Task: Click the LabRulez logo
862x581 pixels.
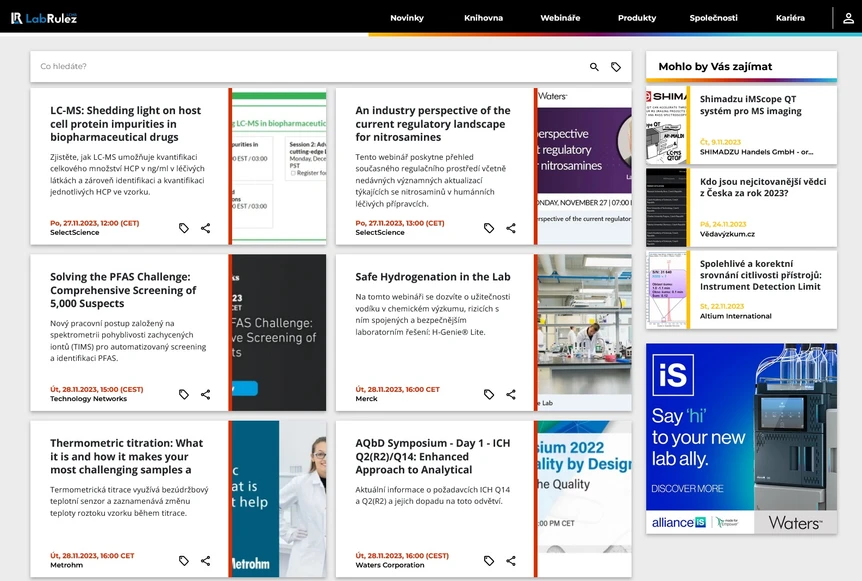Action: (x=44, y=18)
